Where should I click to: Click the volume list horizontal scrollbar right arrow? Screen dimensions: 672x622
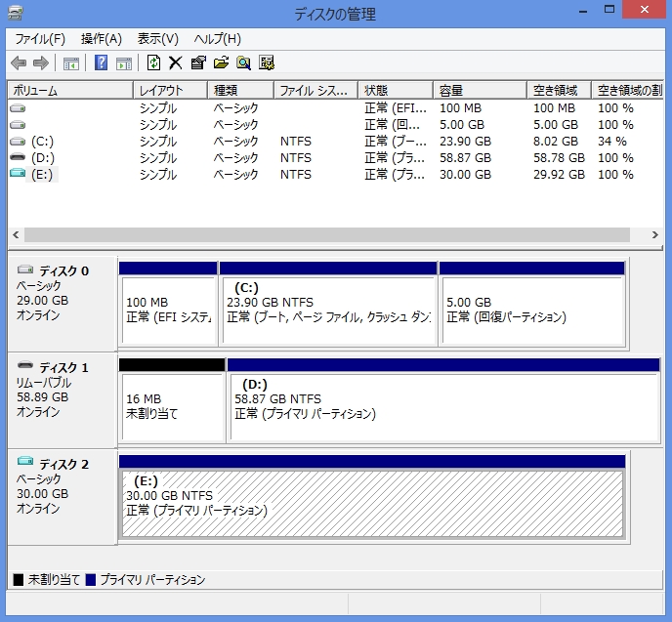click(x=654, y=236)
